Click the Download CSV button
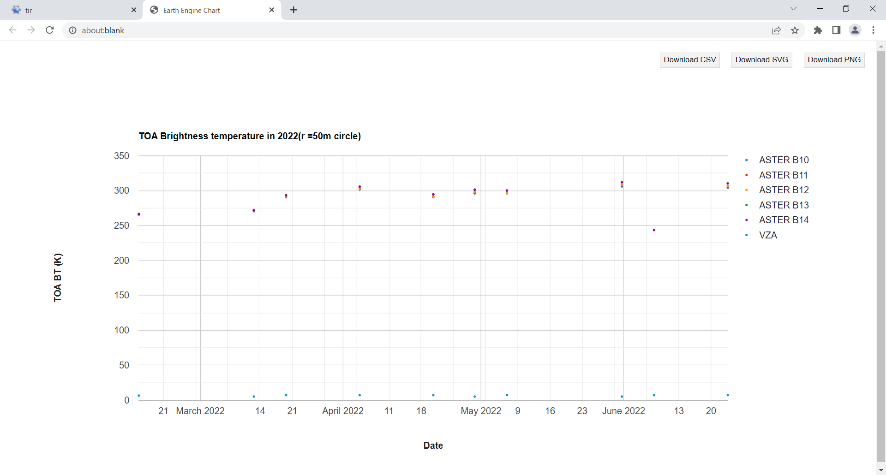 pyautogui.click(x=690, y=60)
